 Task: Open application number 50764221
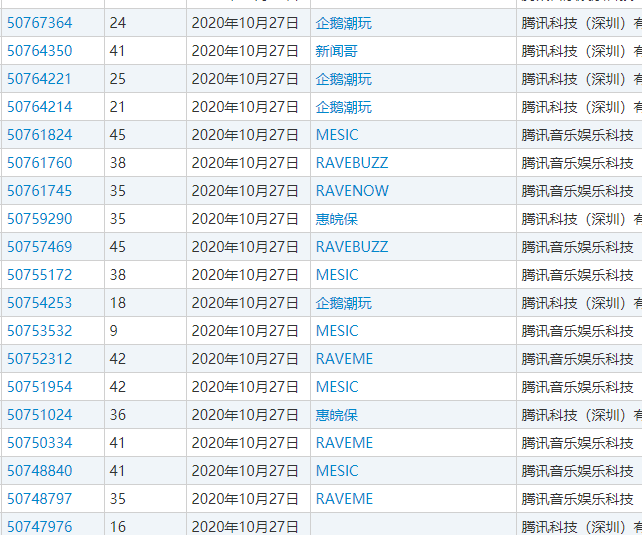(x=39, y=79)
